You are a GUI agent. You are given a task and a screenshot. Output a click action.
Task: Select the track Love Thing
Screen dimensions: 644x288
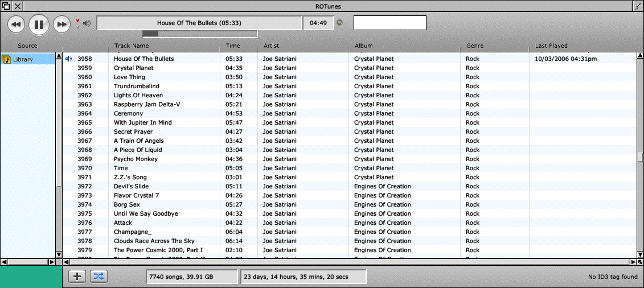[129, 77]
